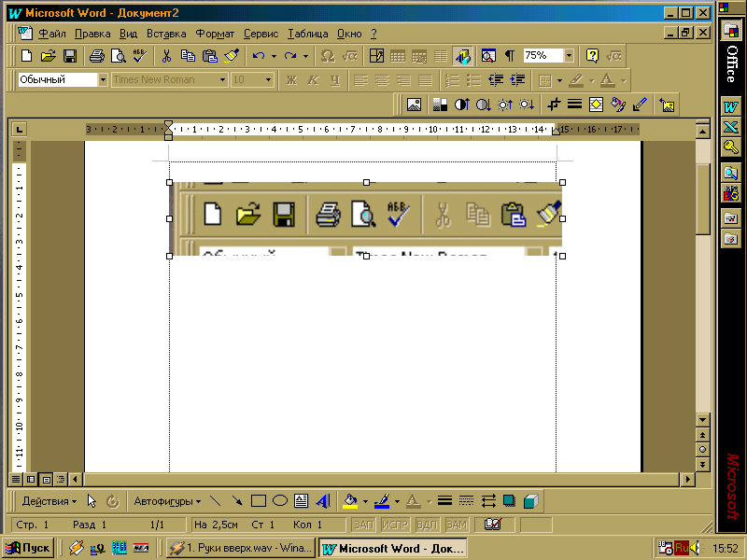
Task: Open print preview from the toolbar
Action: [119, 56]
